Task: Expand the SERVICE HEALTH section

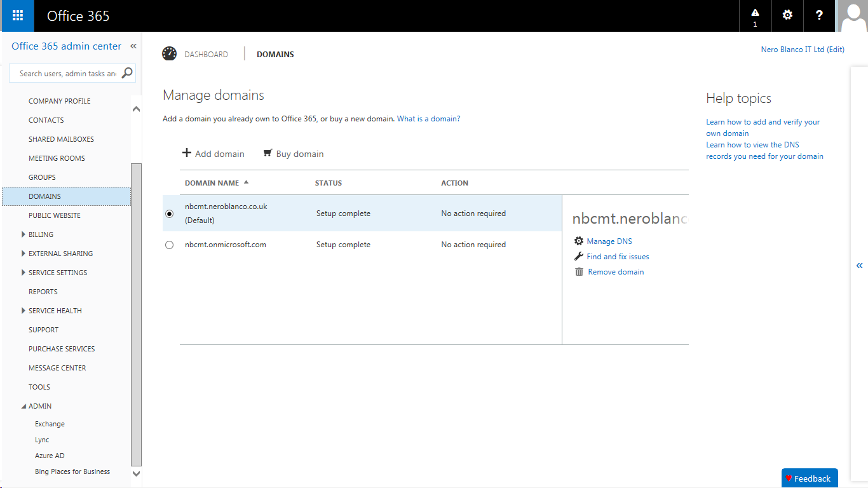Action: (x=24, y=311)
